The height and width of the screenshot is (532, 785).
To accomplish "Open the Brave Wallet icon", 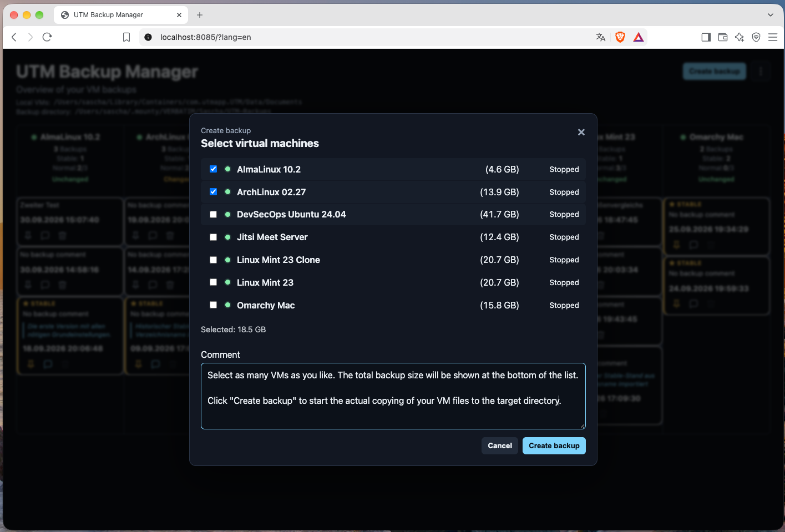I will click(x=723, y=37).
